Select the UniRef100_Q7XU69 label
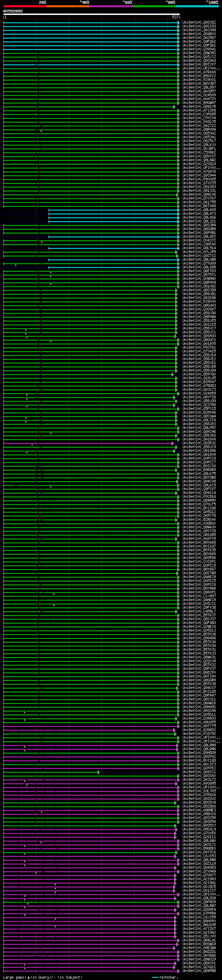222x980 pixels. click(199, 263)
